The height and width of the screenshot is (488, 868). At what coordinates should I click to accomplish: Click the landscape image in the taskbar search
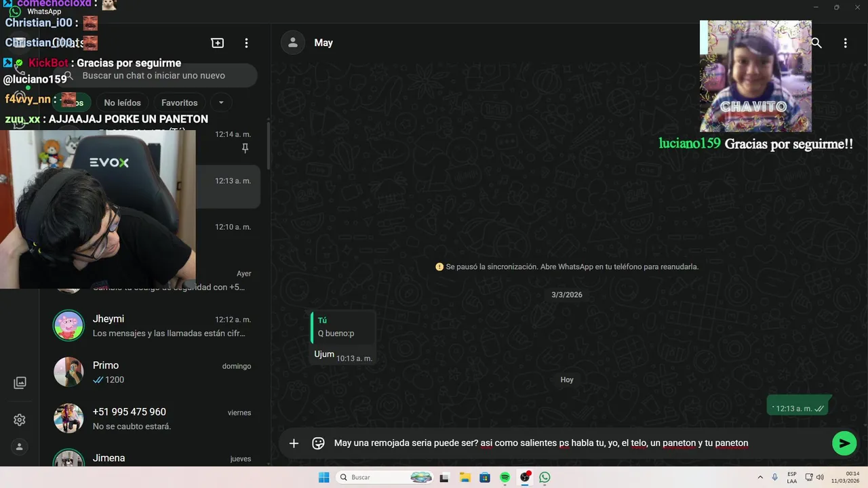click(x=421, y=478)
